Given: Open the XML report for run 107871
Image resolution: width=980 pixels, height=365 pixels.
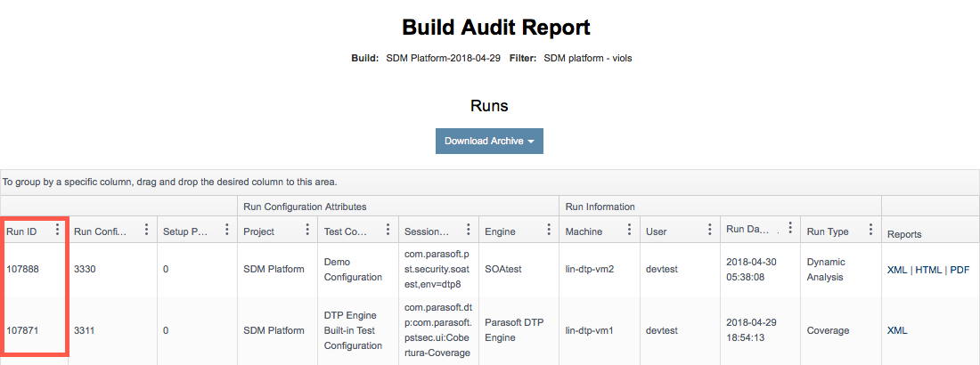Looking at the screenshot, I should [x=897, y=330].
